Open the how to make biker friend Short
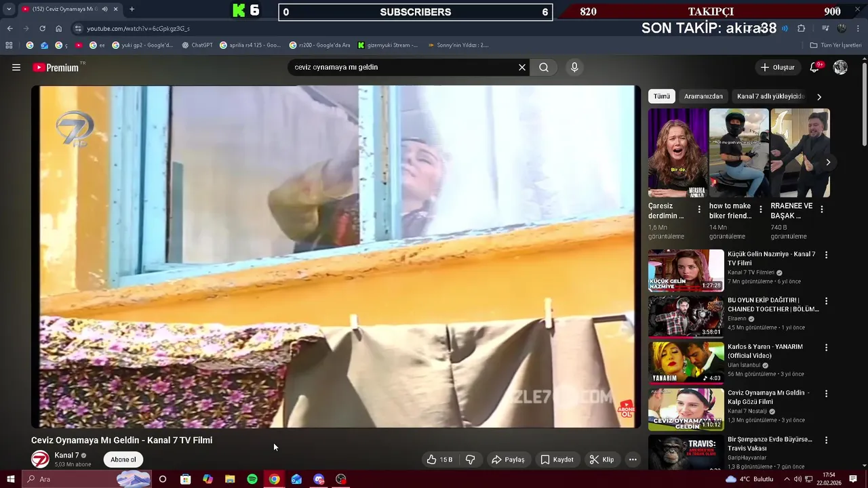Image resolution: width=868 pixels, height=488 pixels. [739, 152]
